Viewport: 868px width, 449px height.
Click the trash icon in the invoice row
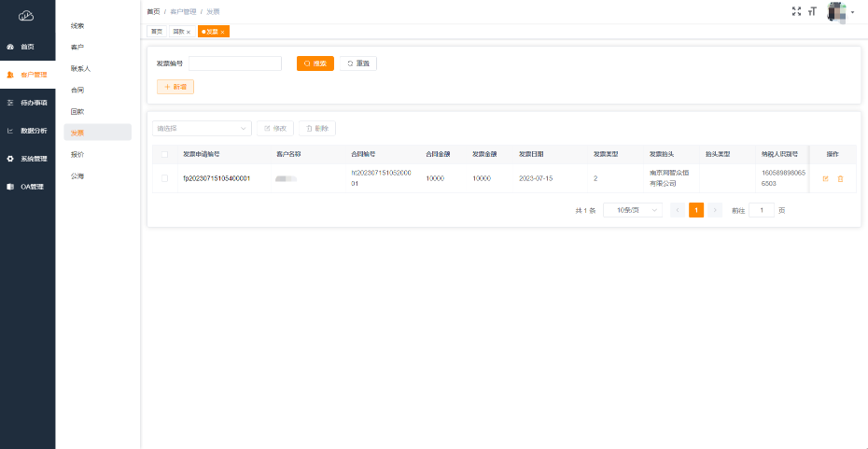point(840,178)
